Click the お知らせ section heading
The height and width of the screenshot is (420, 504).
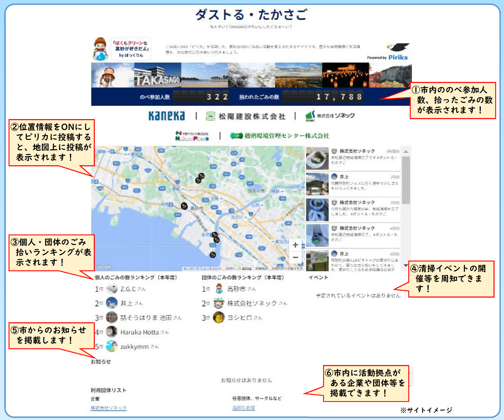pyautogui.click(x=101, y=362)
